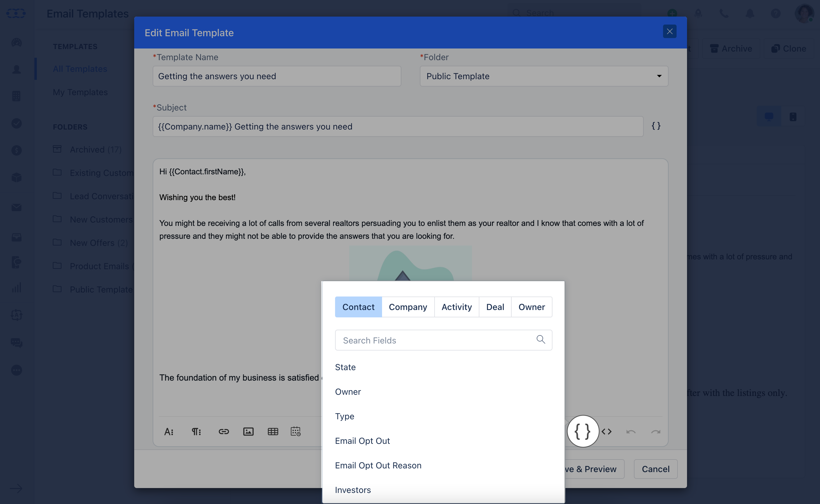The height and width of the screenshot is (504, 820).
Task: Click Cancel in the template dialog
Action: pos(655,469)
